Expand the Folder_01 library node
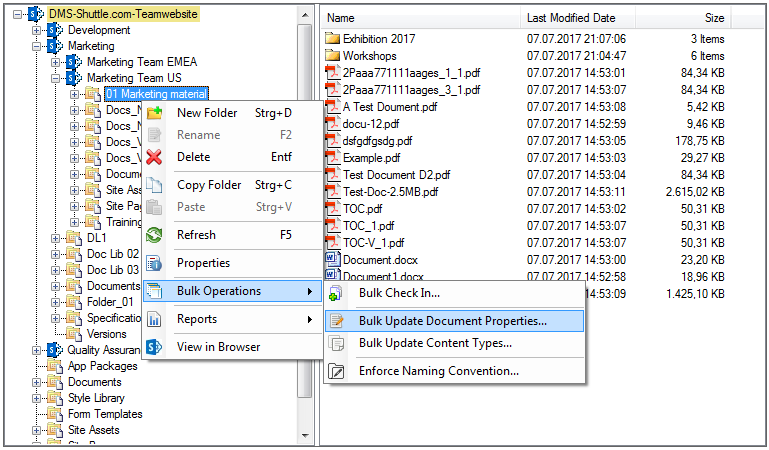 pyautogui.click(x=55, y=302)
